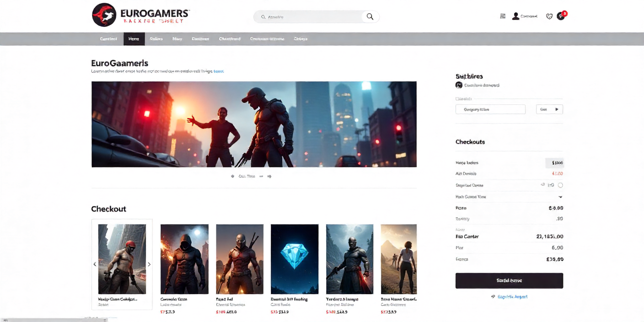The image size is (644, 322).
Task: Select the Home tab in the navigation bar
Action: pos(134,39)
